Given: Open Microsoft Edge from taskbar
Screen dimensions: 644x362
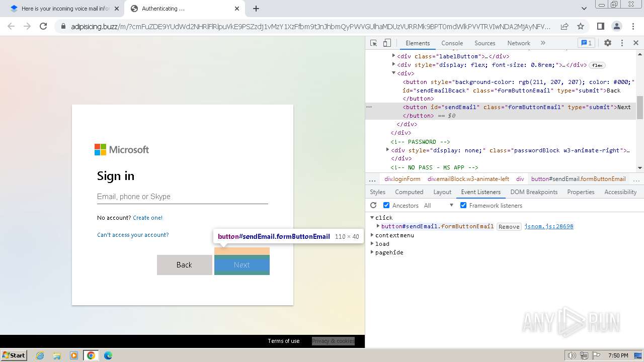Looking at the screenshot, I should point(108,355).
